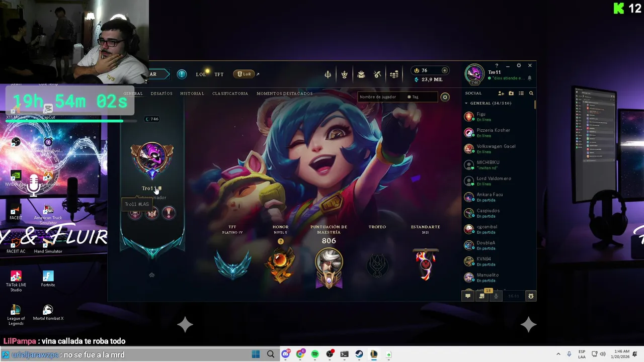Open American Truck Simulator desktop shortcut
This screenshot has height=362, width=644.
point(48,215)
